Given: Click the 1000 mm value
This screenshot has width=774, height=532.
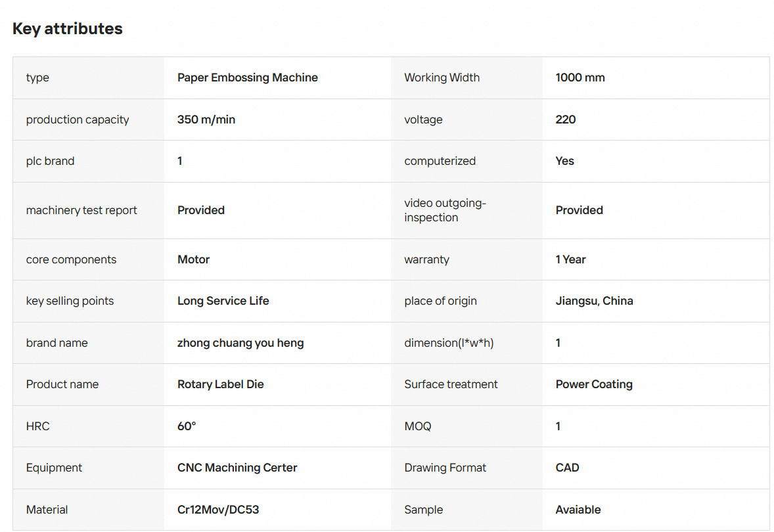Looking at the screenshot, I should [580, 78].
